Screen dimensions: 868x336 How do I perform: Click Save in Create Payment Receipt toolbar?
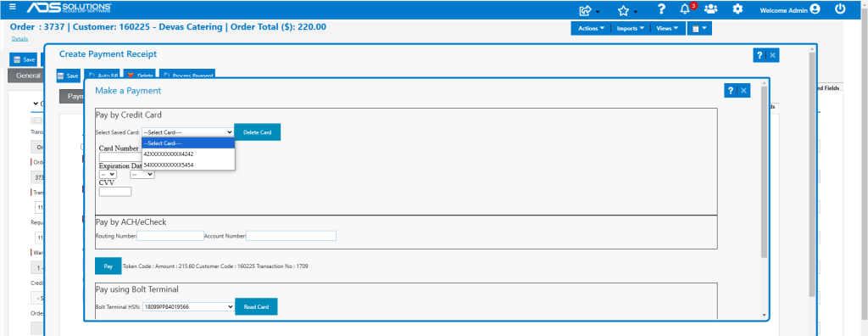[x=68, y=76]
